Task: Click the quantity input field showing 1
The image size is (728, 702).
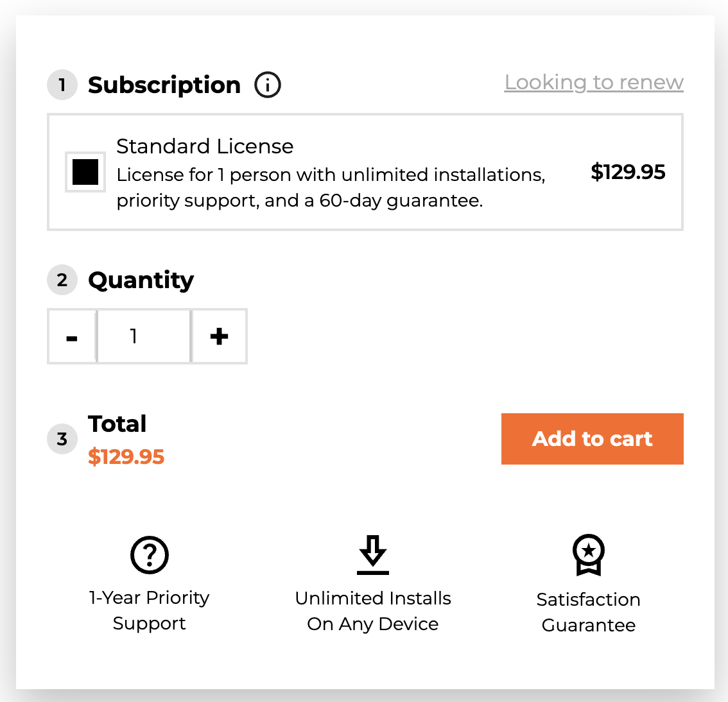Action: 143,336
